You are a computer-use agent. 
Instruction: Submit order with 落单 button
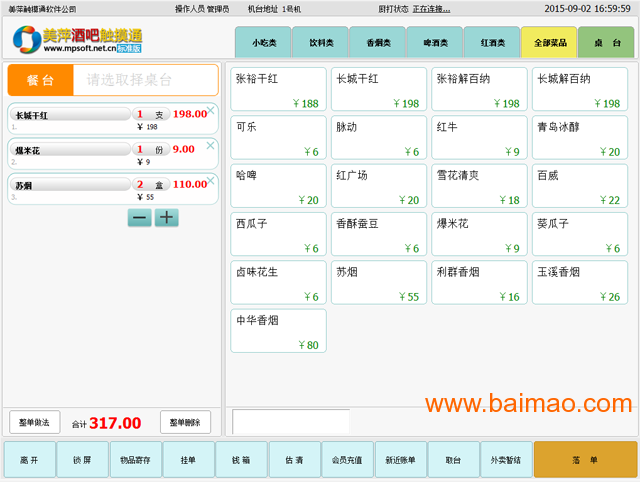click(585, 460)
